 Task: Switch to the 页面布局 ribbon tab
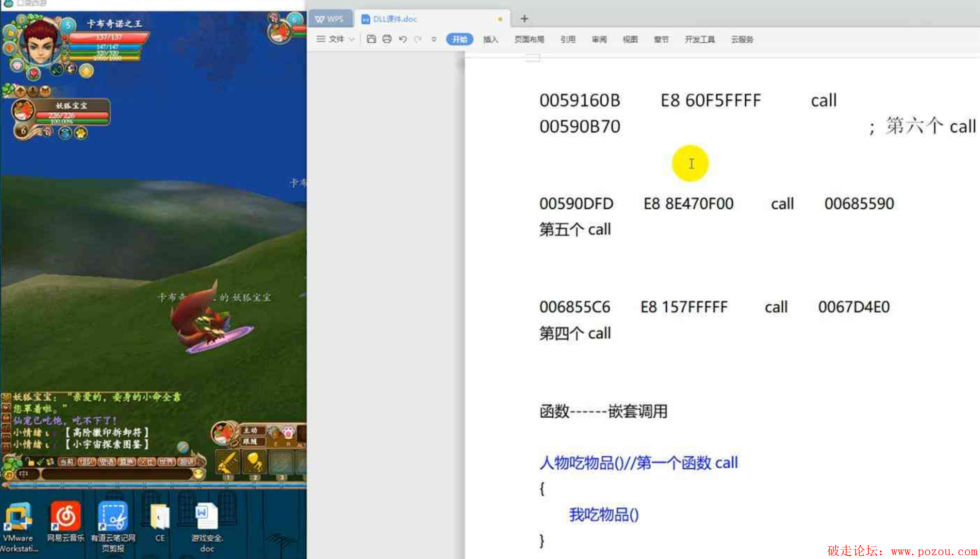click(529, 39)
